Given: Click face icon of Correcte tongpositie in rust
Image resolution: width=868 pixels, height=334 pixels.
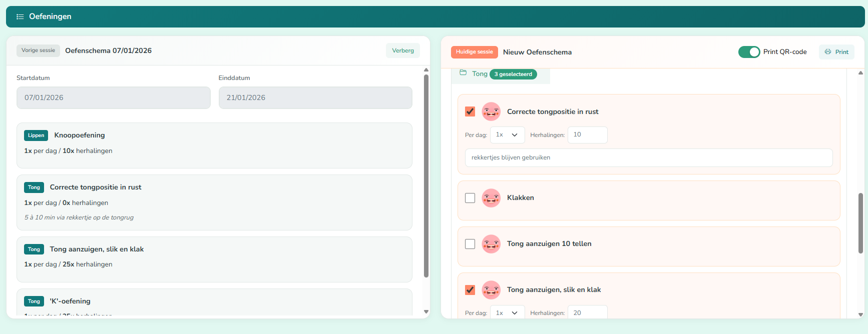Looking at the screenshot, I should (x=491, y=111).
